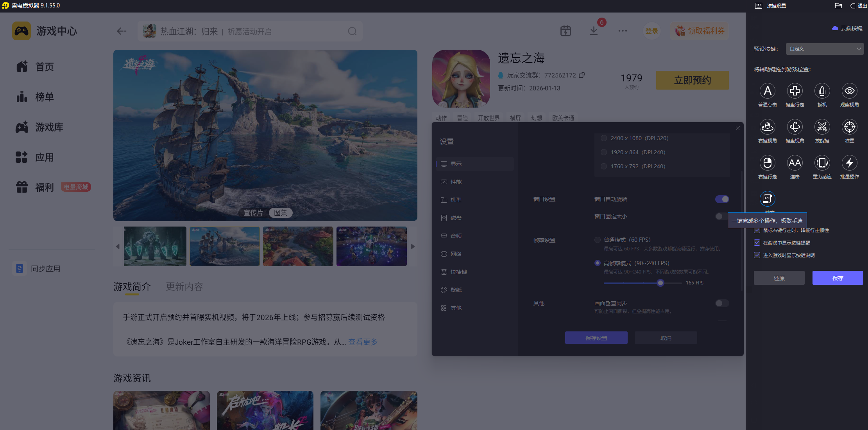Image resolution: width=868 pixels, height=430 pixels.
Task: Click the FPS slider handle
Action: [x=660, y=283]
